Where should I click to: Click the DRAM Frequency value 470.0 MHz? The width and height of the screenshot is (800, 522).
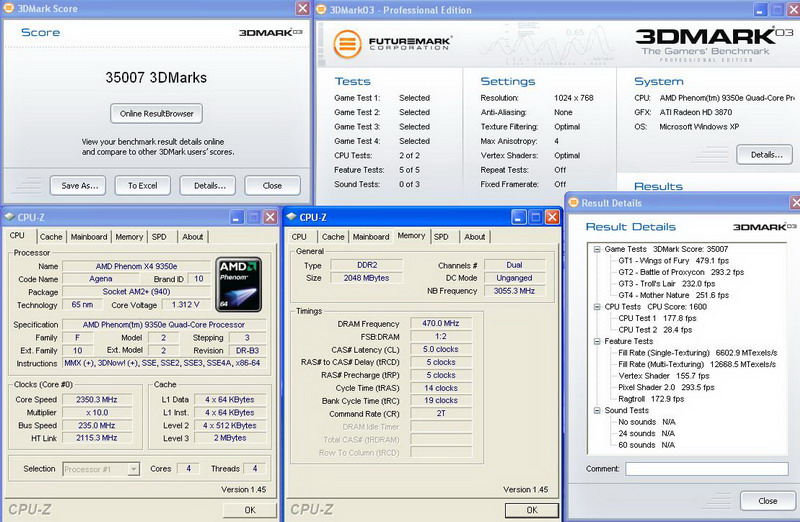[x=440, y=324]
